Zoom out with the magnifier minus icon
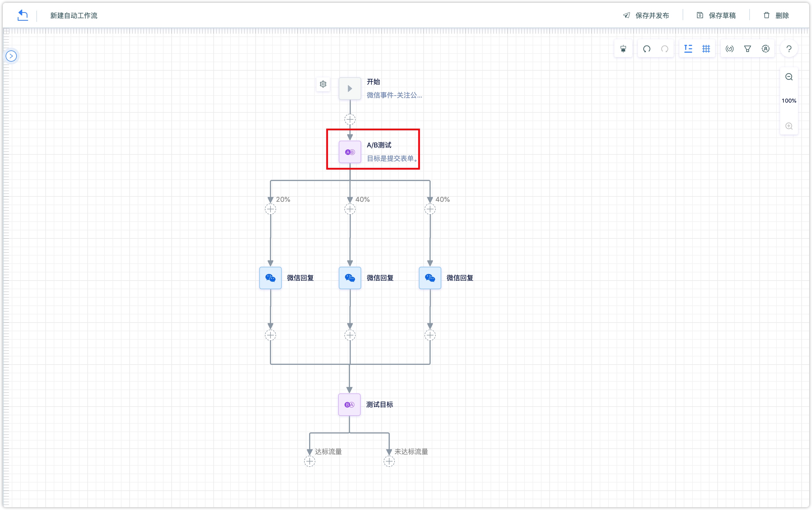 789,77
